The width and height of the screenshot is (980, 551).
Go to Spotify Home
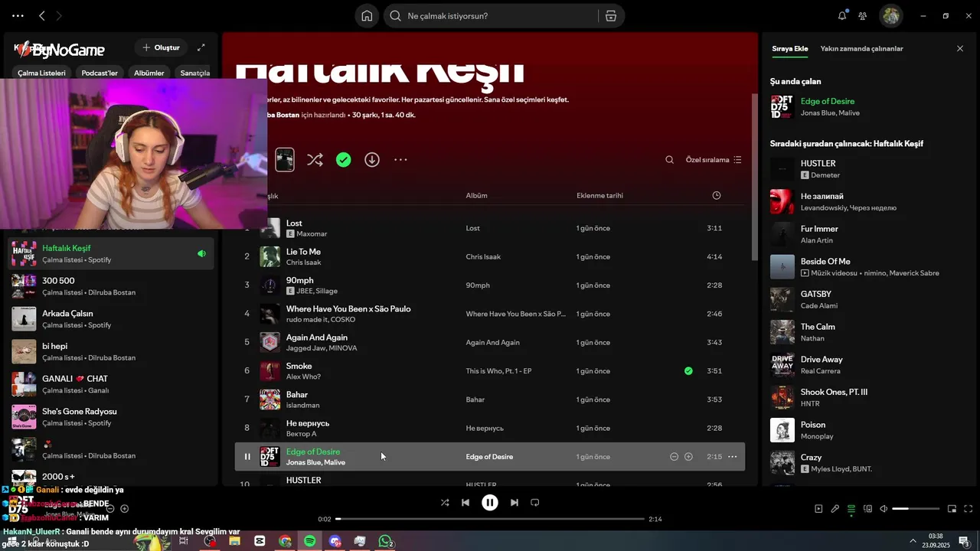[x=367, y=16]
